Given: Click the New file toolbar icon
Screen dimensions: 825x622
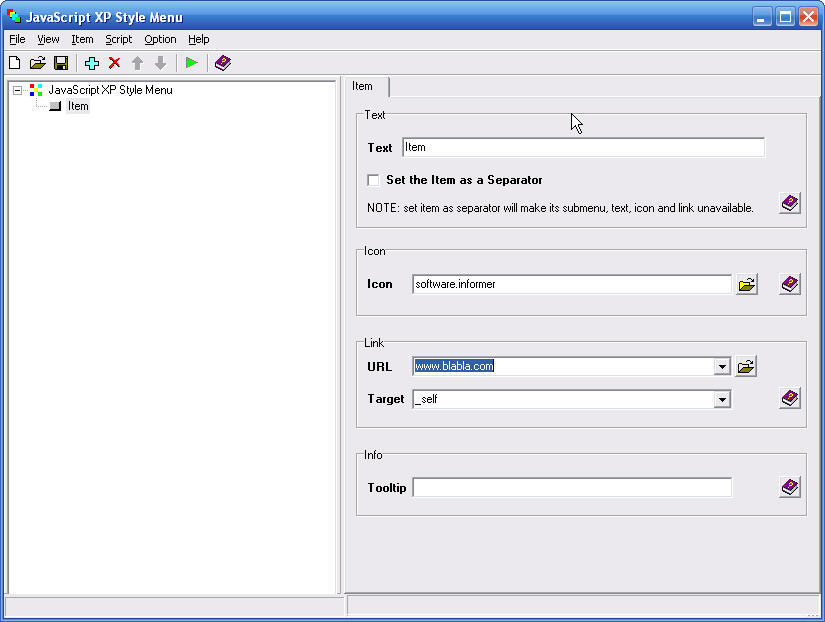Looking at the screenshot, I should [15, 63].
